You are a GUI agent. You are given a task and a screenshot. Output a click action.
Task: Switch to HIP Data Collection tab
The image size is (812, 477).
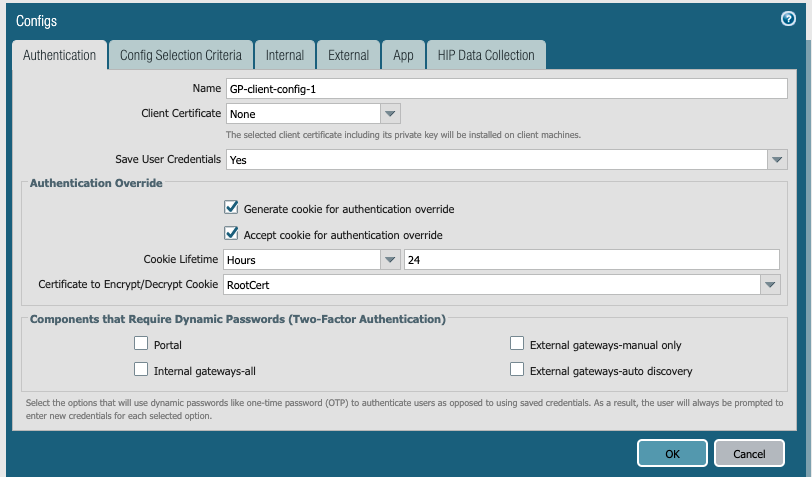coord(486,55)
